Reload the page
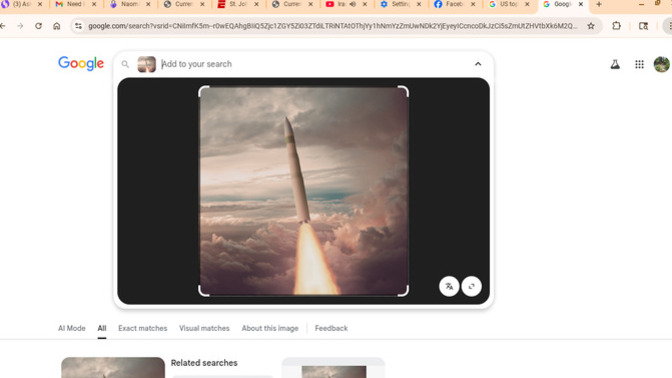The image size is (672, 378). point(39,26)
